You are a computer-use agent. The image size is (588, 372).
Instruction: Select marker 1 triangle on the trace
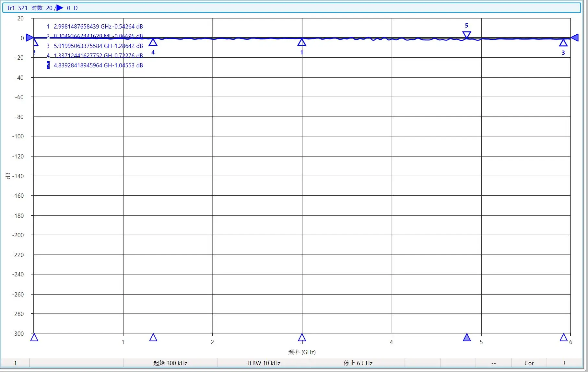[302, 42]
